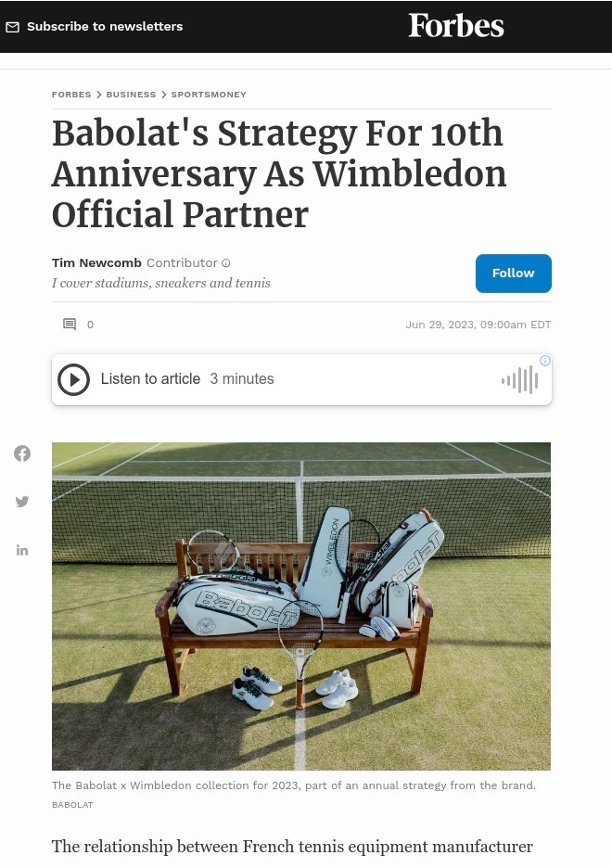
Task: Click the BABOLAT photo credit
Action: pos(72,805)
